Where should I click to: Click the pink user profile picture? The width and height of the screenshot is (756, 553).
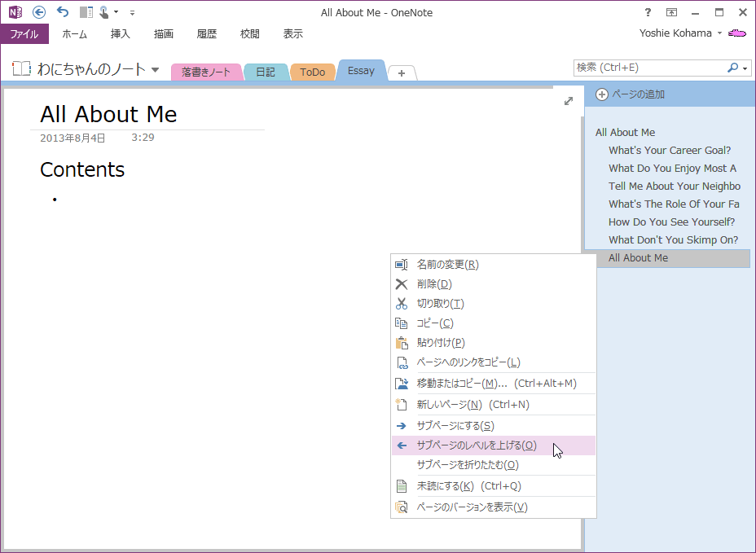737,33
